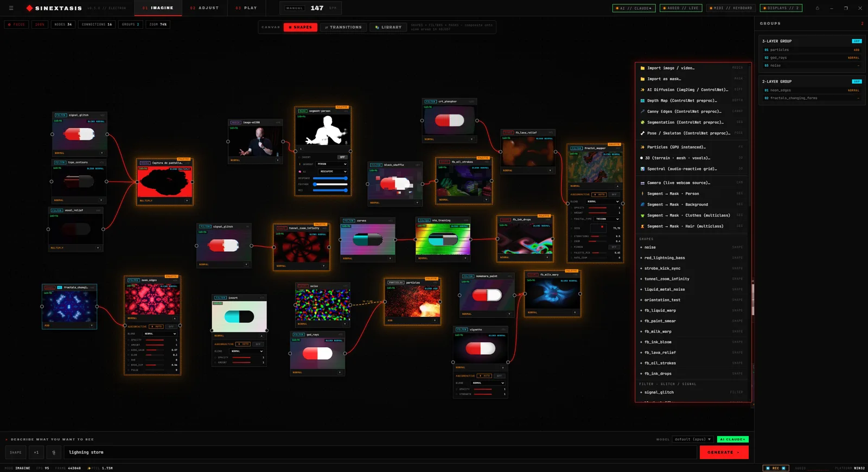Image resolution: width=868 pixels, height=472 pixels.
Task: Click the Pose / Skeleton ControlNet preproc icon
Action: [x=642, y=133]
